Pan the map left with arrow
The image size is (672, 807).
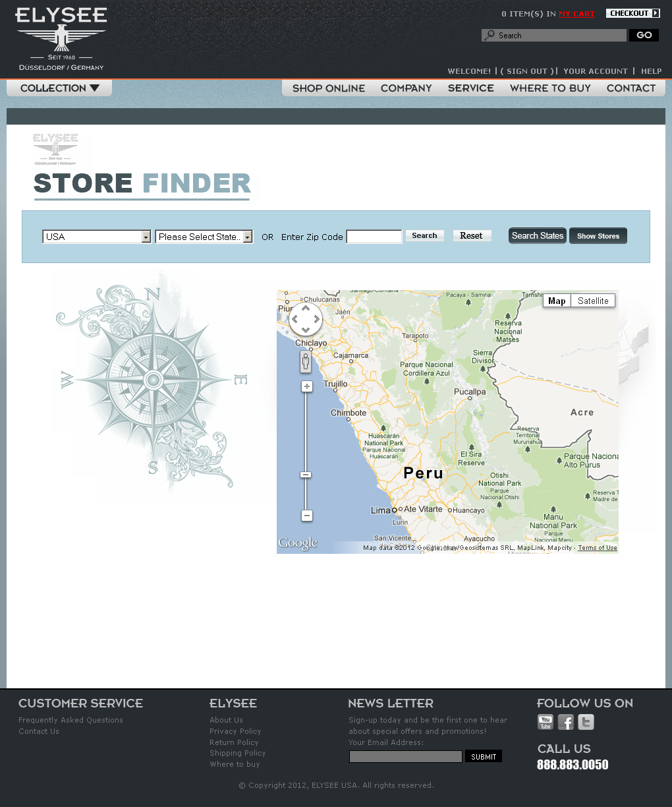coord(294,319)
